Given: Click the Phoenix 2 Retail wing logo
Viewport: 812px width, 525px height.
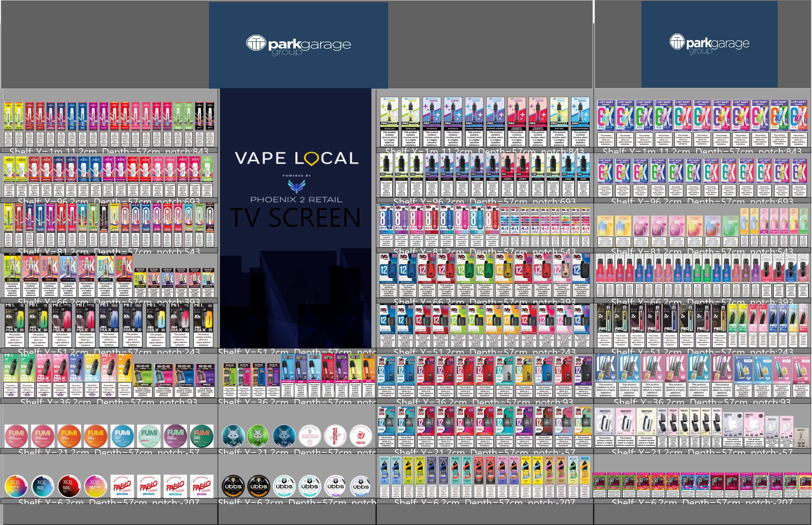Looking at the screenshot, I should (296, 186).
